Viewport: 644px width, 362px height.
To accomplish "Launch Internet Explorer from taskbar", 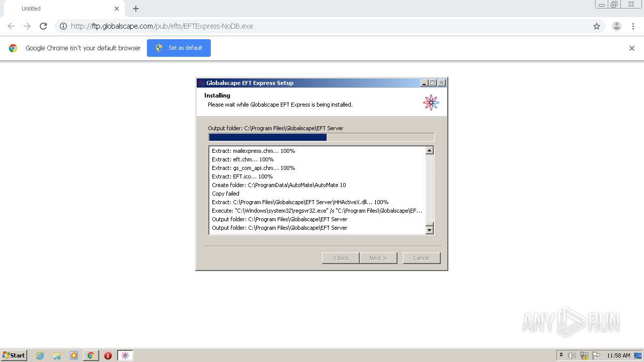I will pos(40,355).
